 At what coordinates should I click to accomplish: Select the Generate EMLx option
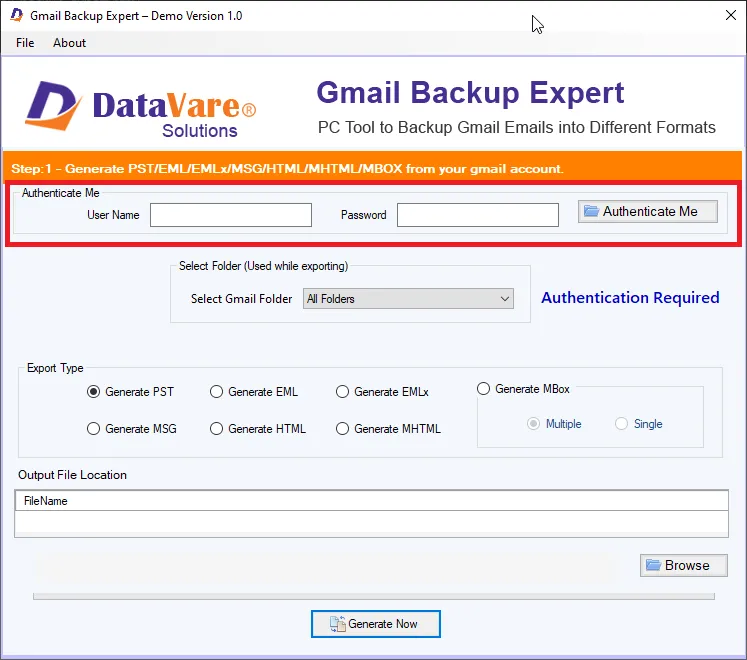[x=383, y=392]
